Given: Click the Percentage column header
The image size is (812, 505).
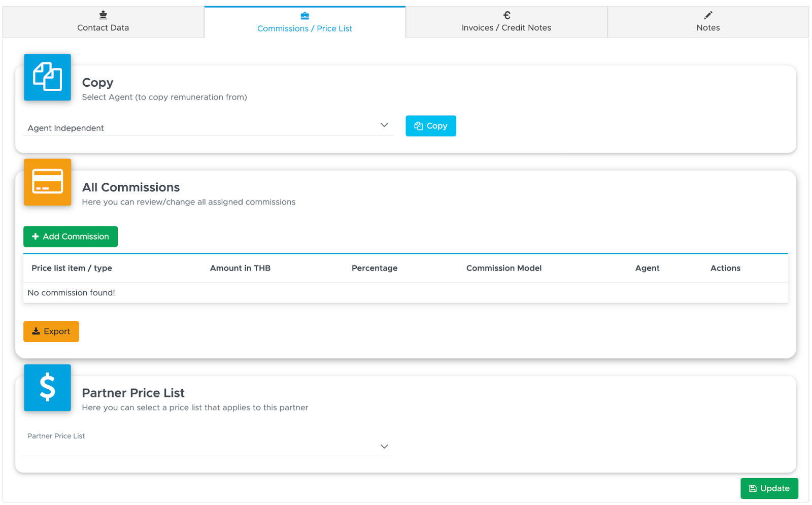Looking at the screenshot, I should (x=375, y=268).
